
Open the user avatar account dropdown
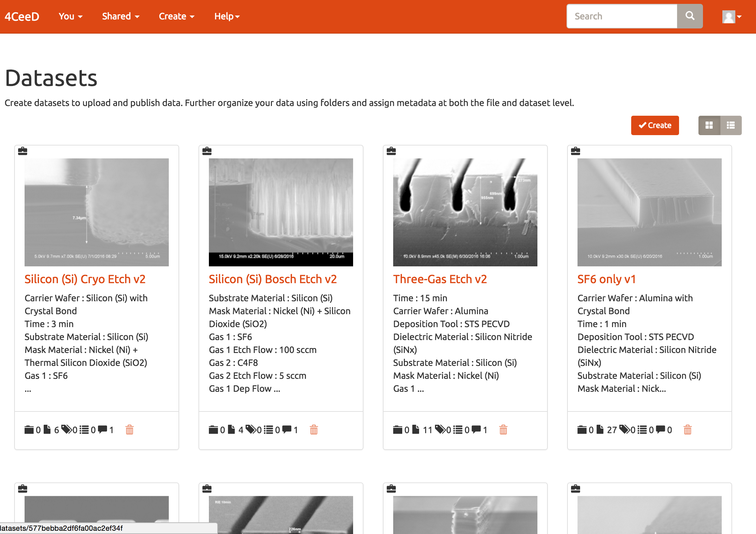[x=732, y=16]
